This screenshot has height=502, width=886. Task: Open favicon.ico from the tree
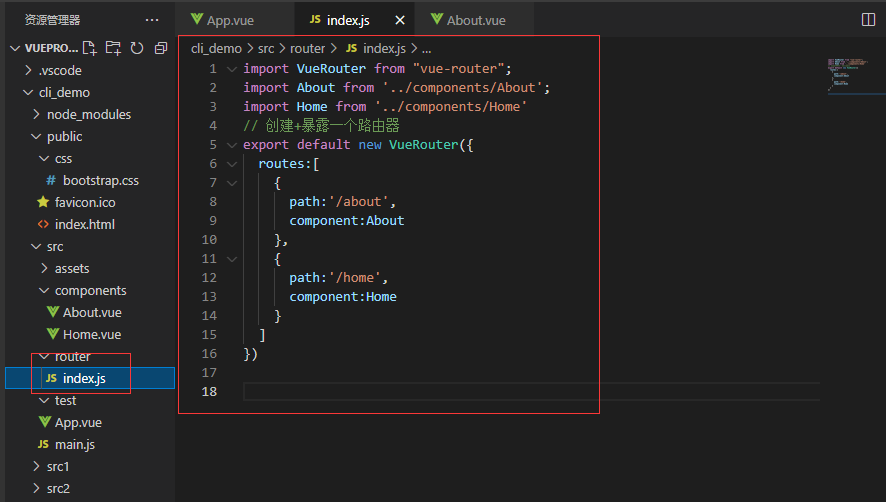(x=85, y=202)
